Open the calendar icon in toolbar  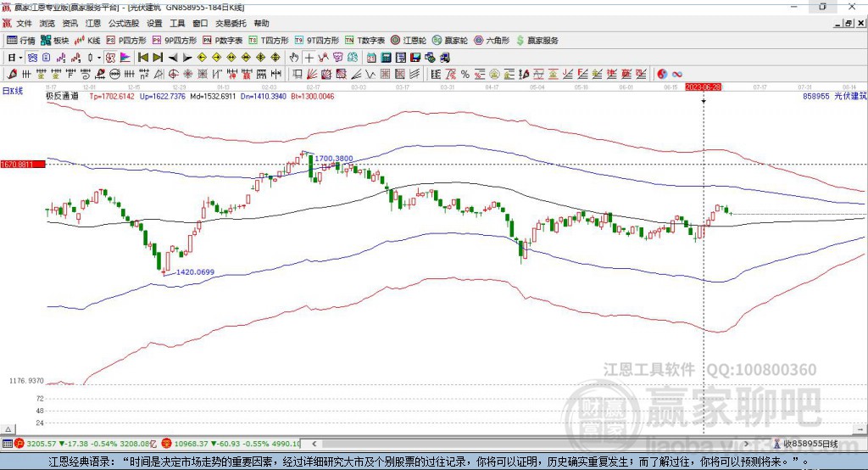[x=371, y=58]
